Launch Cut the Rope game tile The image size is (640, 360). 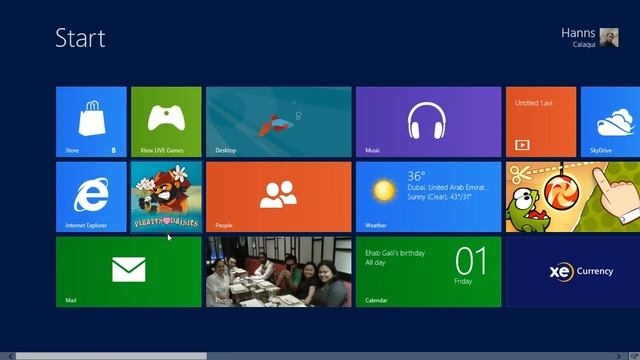[x=573, y=197]
